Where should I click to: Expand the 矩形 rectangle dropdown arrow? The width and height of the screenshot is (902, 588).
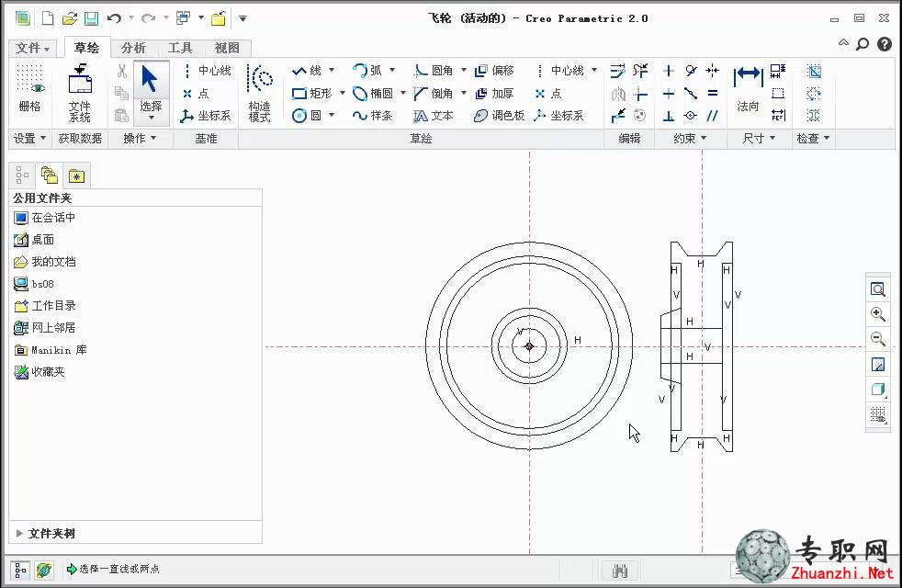pos(343,93)
